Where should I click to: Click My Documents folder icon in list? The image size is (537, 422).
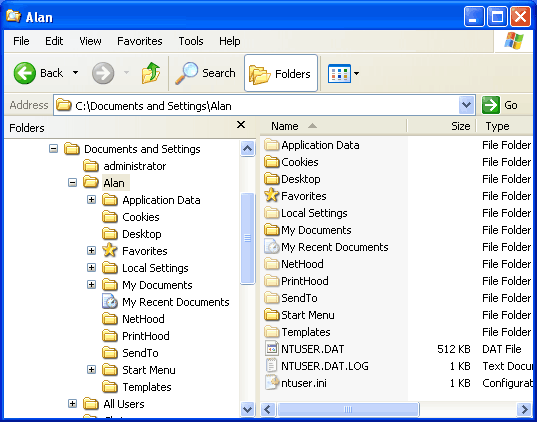click(x=272, y=230)
